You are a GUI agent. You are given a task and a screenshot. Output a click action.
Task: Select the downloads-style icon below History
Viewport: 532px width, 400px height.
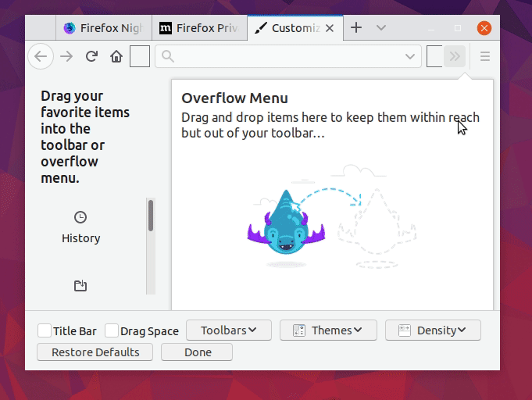pos(80,286)
